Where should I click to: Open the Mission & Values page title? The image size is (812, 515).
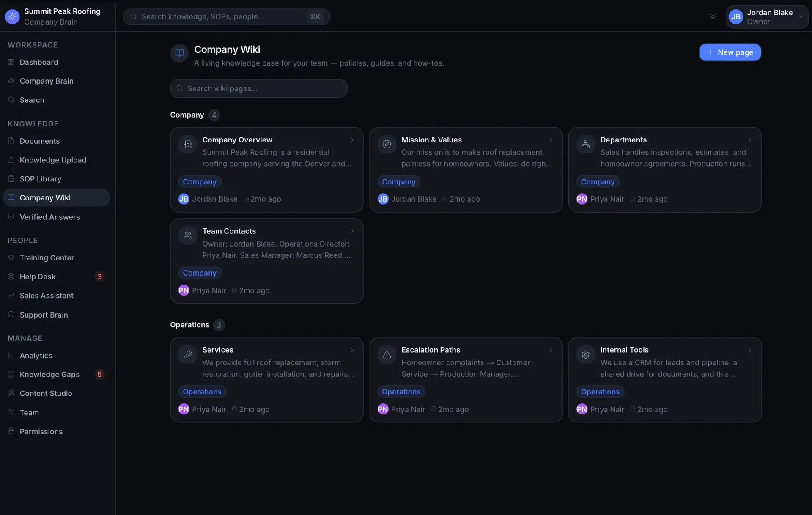coord(431,140)
